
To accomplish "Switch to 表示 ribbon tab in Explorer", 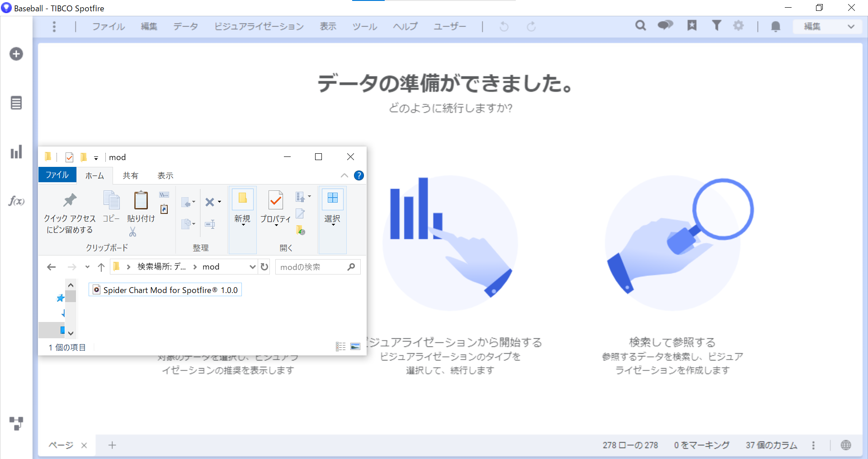I will click(x=165, y=175).
